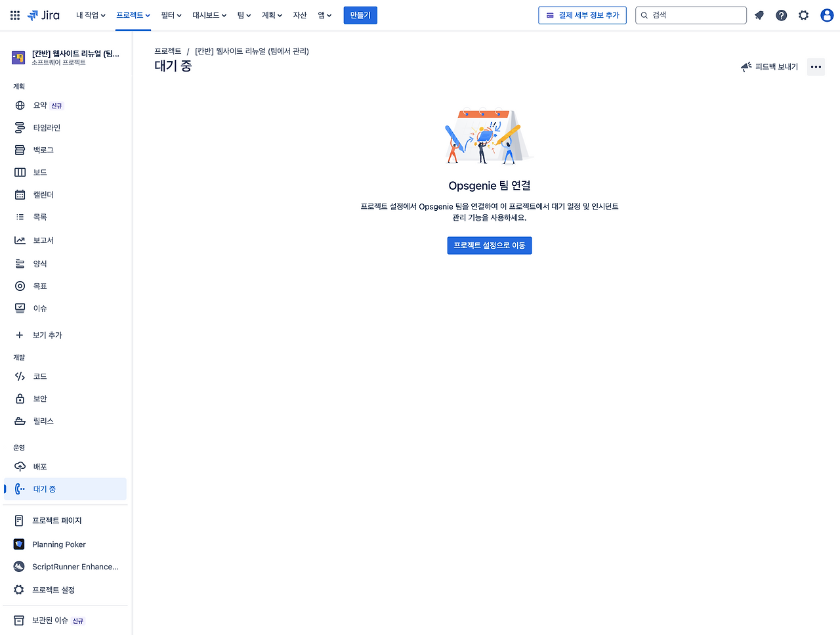The height and width of the screenshot is (635, 840).
Task: Click the 보관된 이슈 archive icon
Action: coord(19,620)
